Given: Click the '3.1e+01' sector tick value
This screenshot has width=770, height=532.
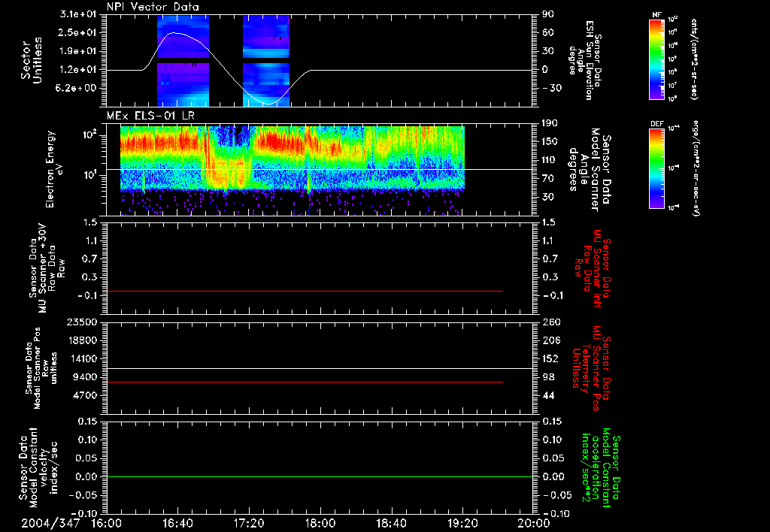Looking at the screenshot, I should 78,14.
